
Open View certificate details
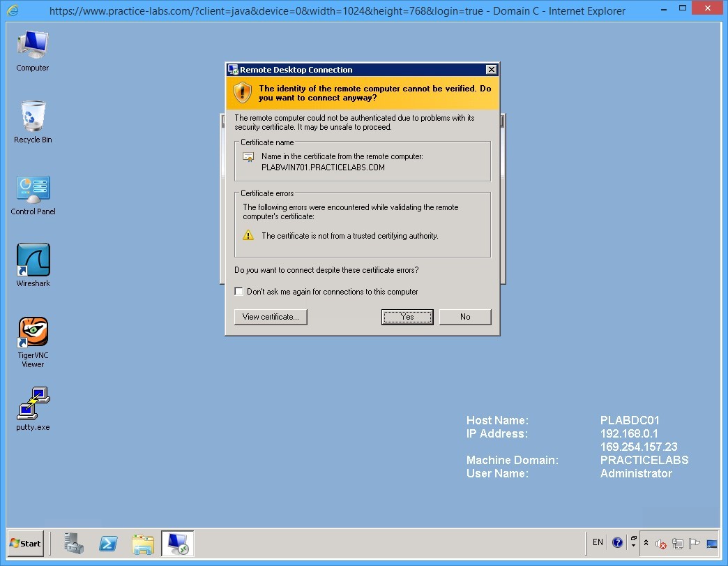[270, 316]
